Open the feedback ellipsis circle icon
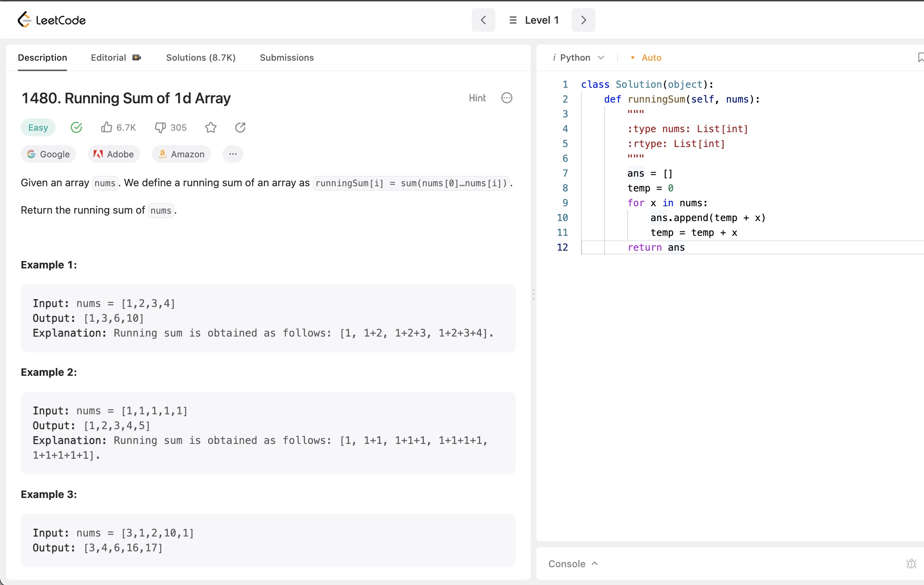Screen dimensions: 924x585 506,98
